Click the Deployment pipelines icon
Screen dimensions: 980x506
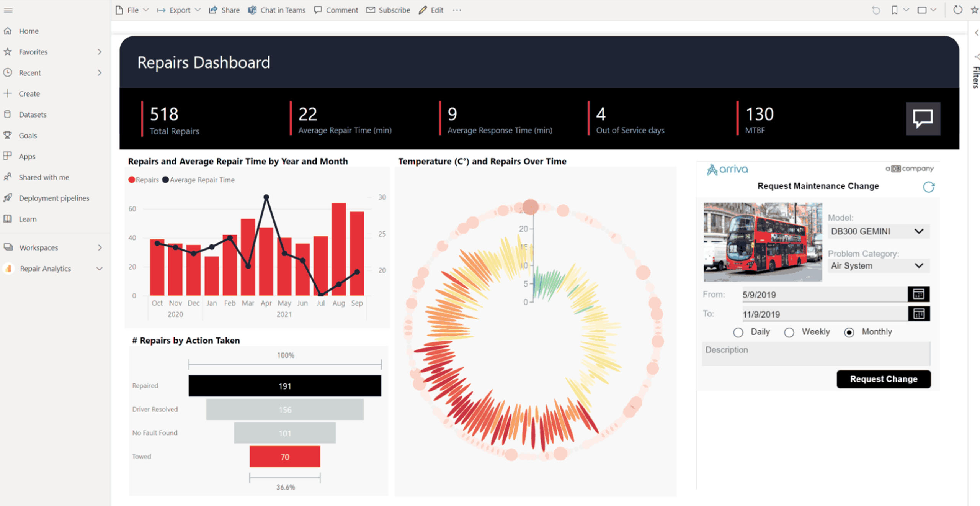click(8, 198)
